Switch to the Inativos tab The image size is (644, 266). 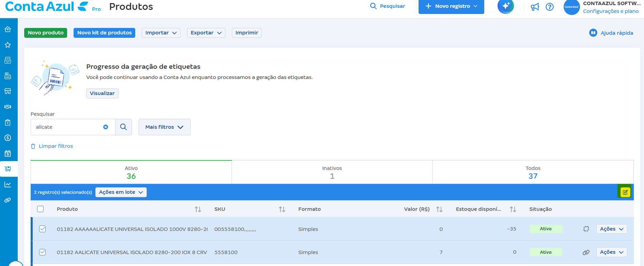pos(332,172)
